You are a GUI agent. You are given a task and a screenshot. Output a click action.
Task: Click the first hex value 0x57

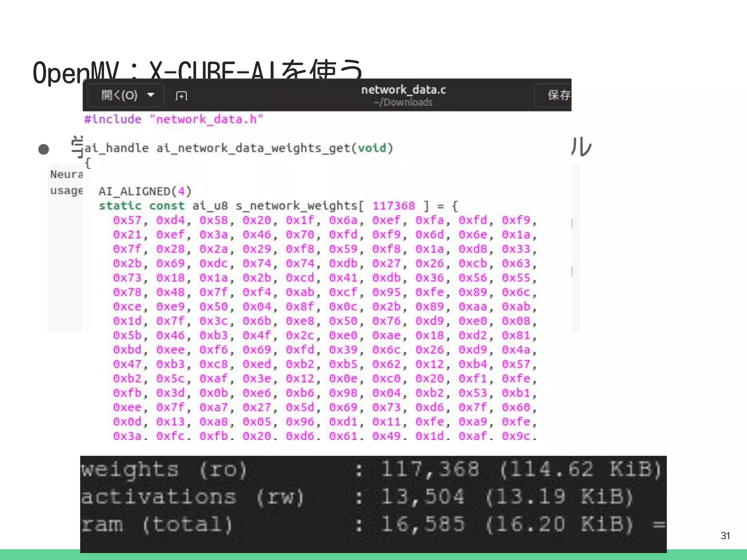coord(127,220)
